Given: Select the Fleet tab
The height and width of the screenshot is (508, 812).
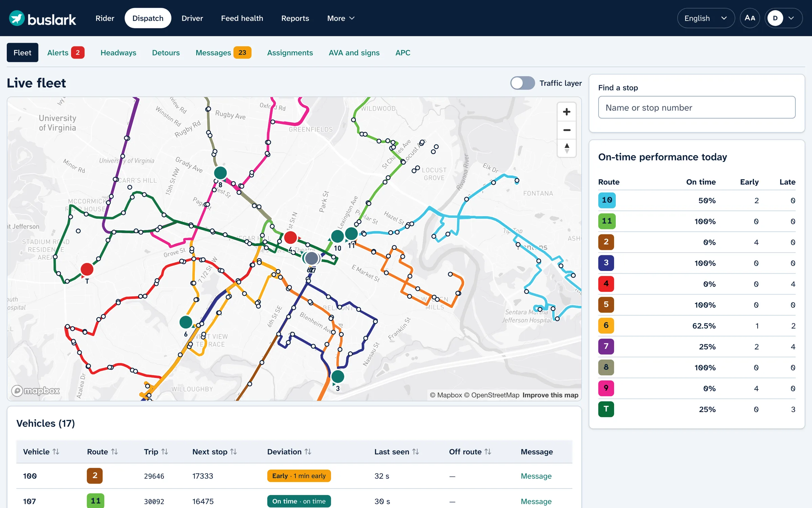Looking at the screenshot, I should click(x=22, y=52).
